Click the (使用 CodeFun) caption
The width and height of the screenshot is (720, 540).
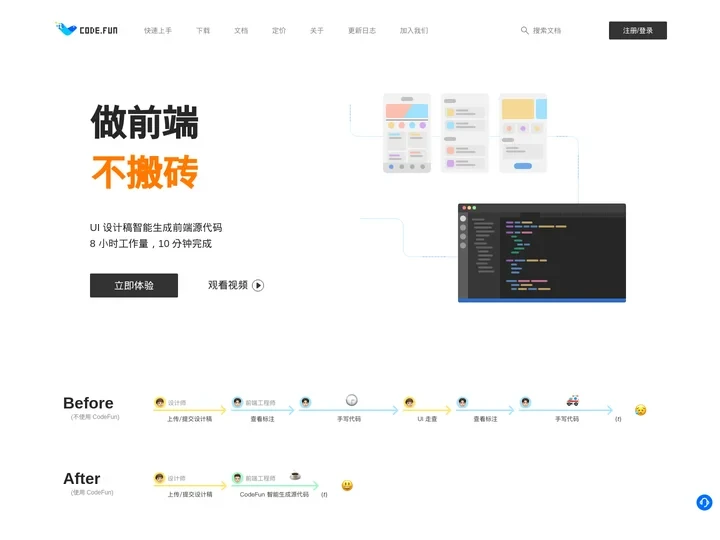tap(92, 492)
